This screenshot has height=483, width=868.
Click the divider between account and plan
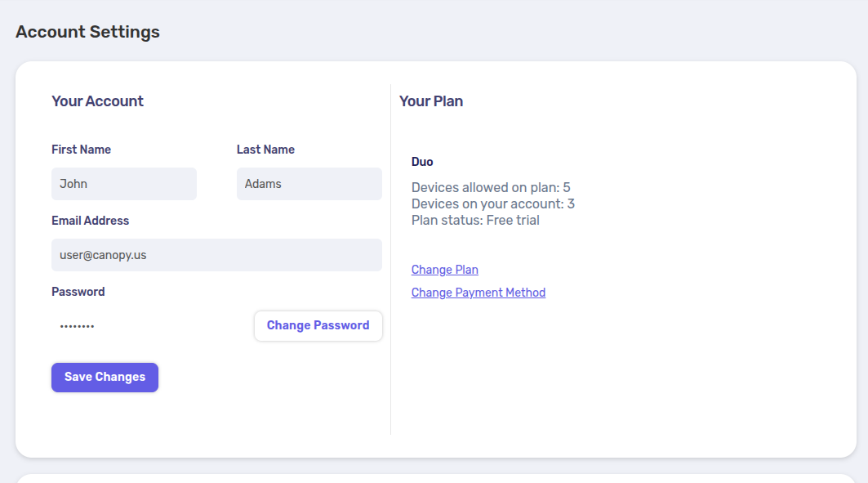391,259
